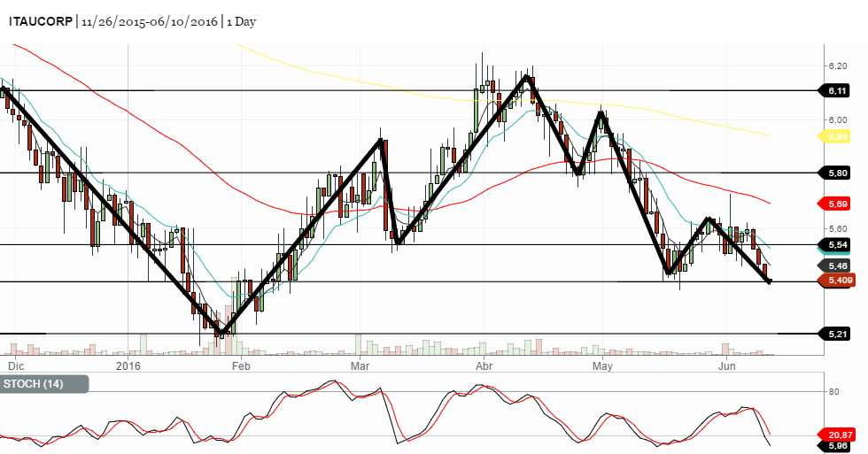Click the red 5,409 last price tag
Viewport: 868px width, 454px height.
click(836, 281)
